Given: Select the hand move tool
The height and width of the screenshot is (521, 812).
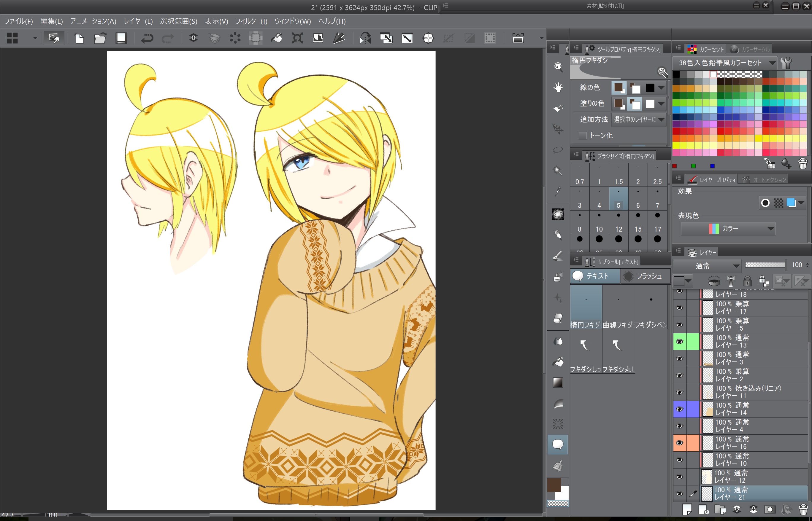Looking at the screenshot, I should (x=558, y=87).
